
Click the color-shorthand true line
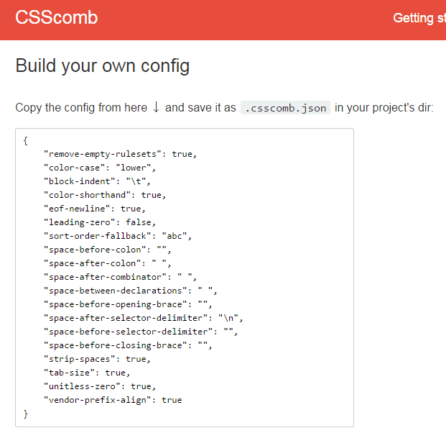click(105, 195)
